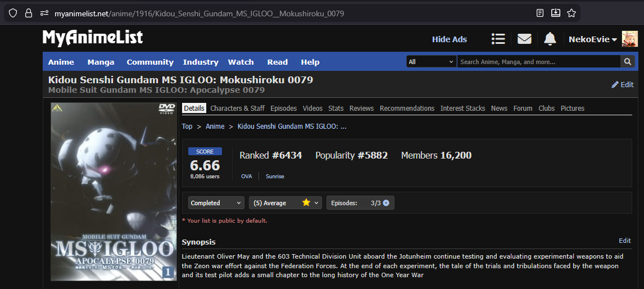The image size is (644, 289).
Task: Open the notifications bell icon
Action: click(x=550, y=39)
